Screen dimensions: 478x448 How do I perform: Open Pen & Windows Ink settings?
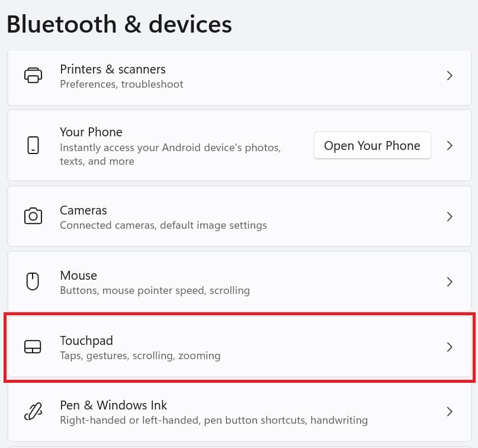[239, 412]
